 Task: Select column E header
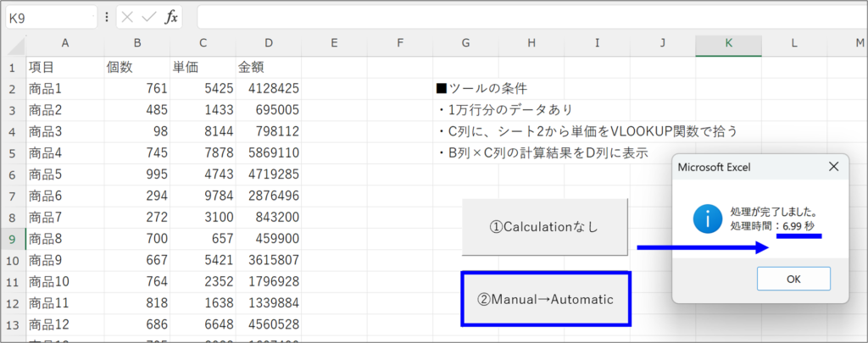(334, 43)
